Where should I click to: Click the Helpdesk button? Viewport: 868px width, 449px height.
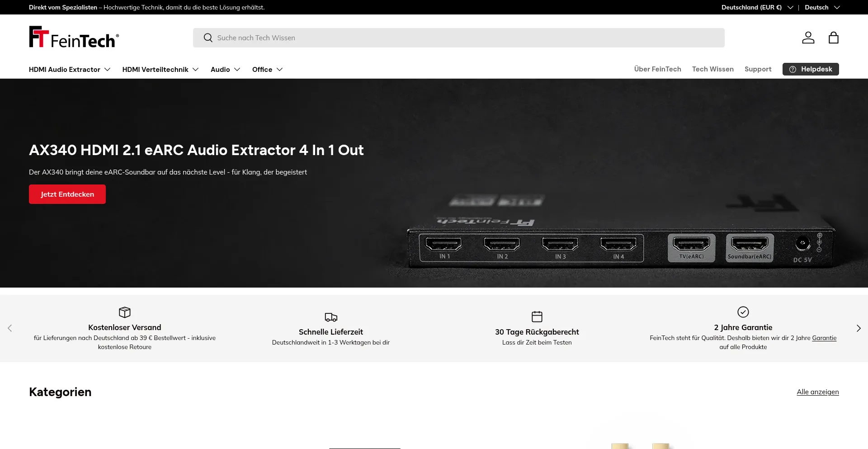811,69
